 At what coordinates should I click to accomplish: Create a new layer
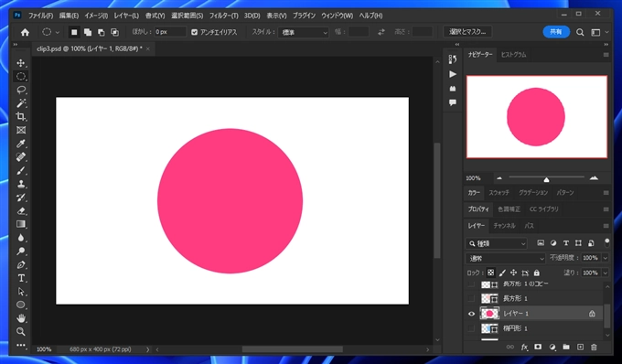(x=580, y=347)
